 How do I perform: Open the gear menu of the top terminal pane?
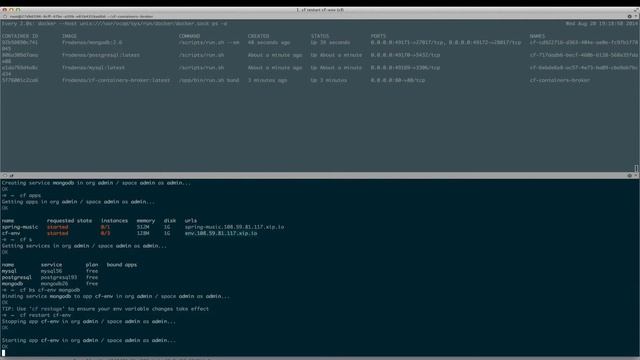coord(629,16)
